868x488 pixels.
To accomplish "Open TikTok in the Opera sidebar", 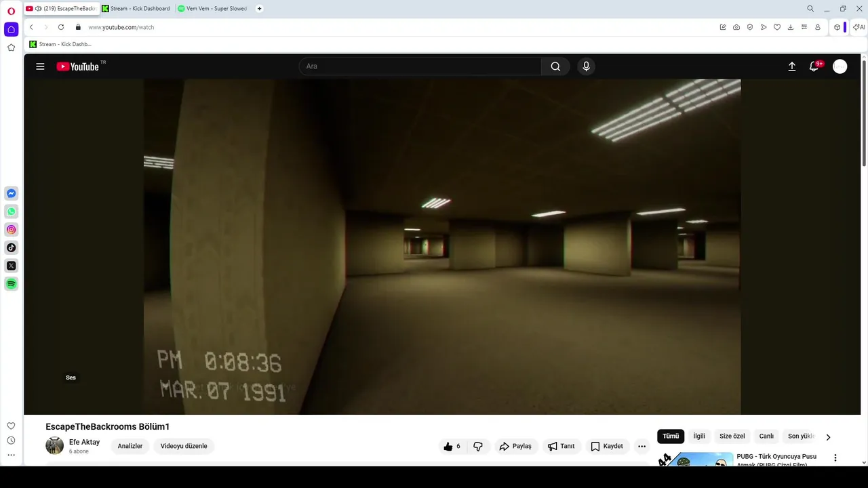I will coord(11,247).
